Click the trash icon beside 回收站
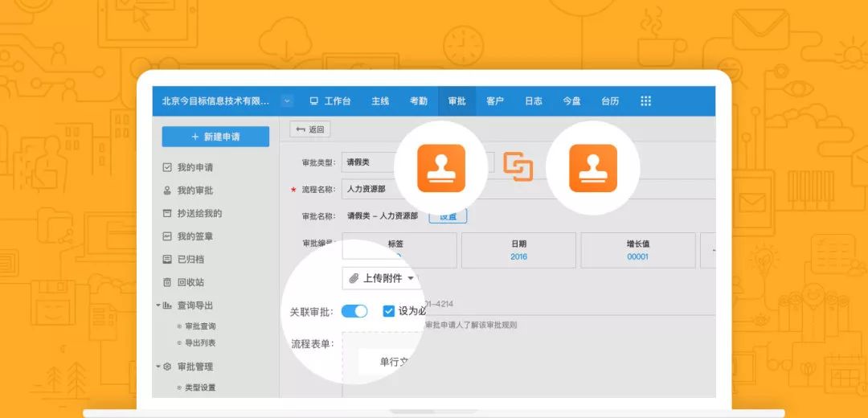Viewport: 868px width, 418px height. (x=167, y=282)
